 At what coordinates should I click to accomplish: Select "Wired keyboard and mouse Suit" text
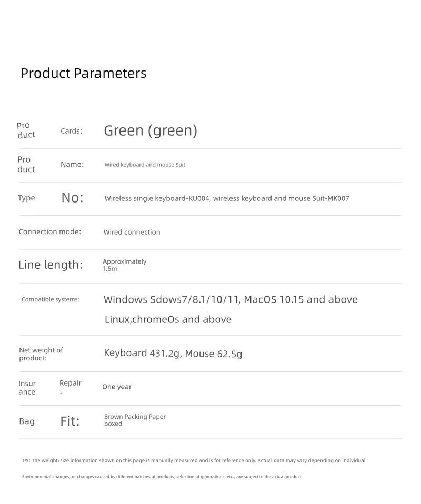click(x=145, y=165)
